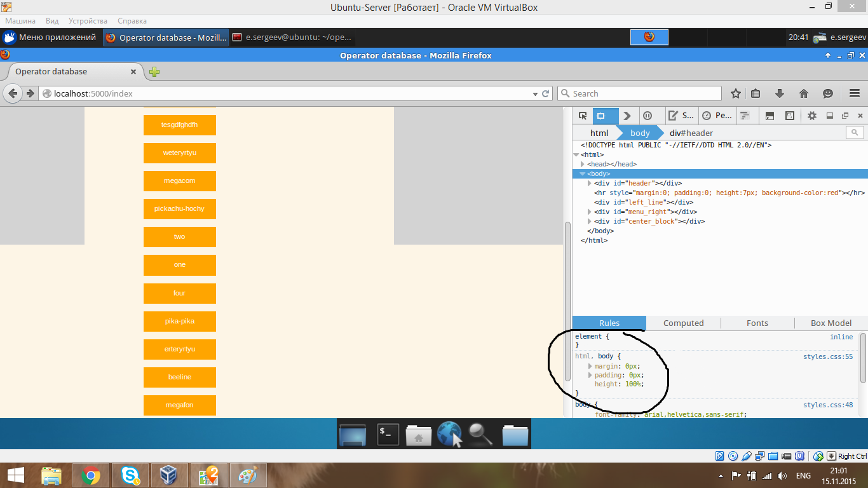868x488 pixels.
Task: Enable Responsive Design Mode icon
Action: [790, 116]
